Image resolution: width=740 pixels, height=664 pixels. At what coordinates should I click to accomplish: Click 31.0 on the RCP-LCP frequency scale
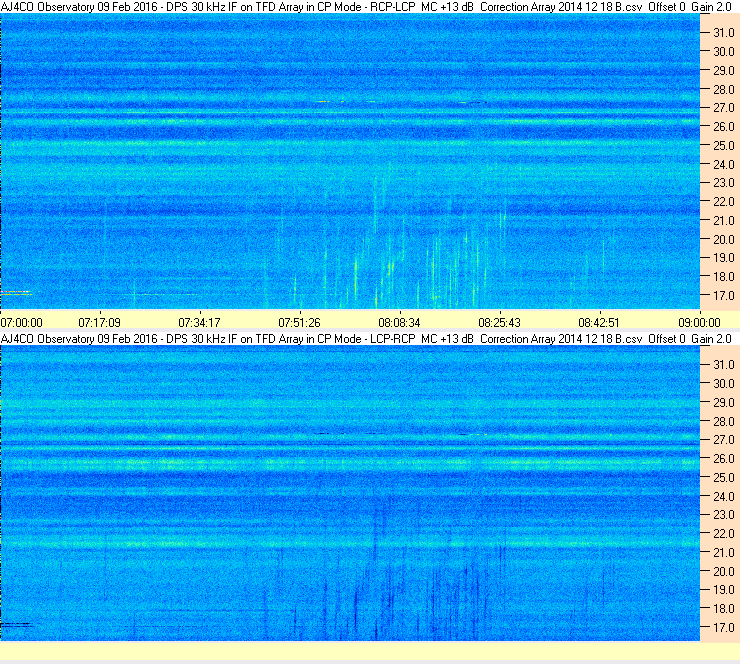coord(724,33)
